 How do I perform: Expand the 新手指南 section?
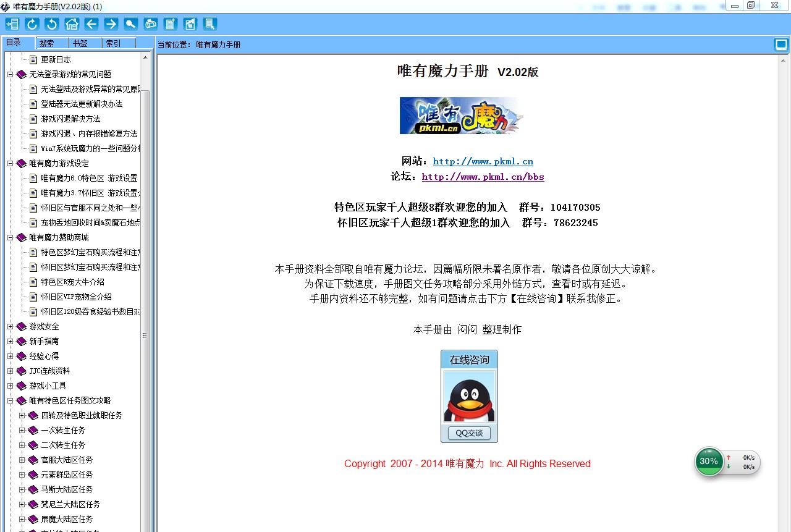coord(11,341)
